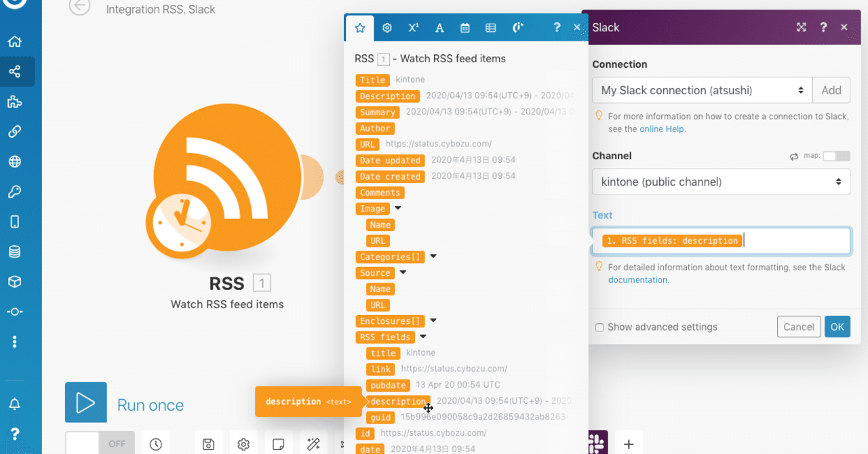Insert the Summary item pill

[x=378, y=112]
